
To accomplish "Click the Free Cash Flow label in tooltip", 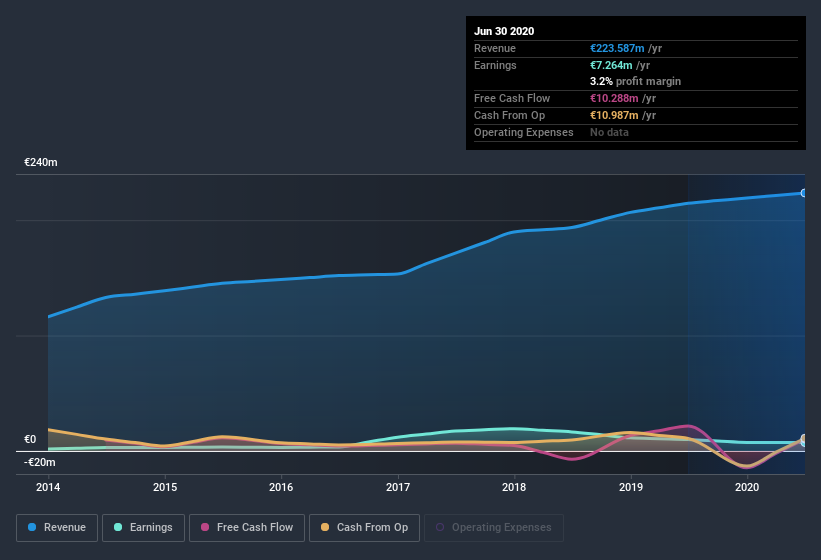I will click(x=512, y=98).
